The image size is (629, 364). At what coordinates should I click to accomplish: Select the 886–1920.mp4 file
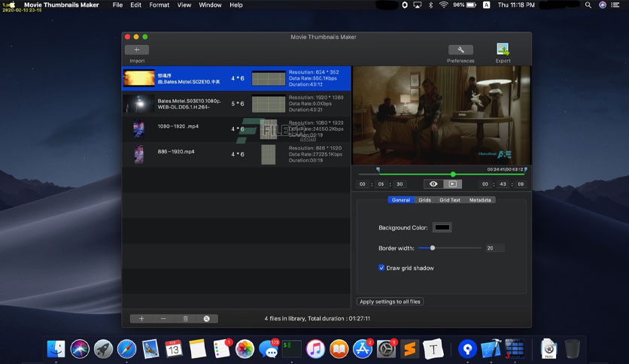[x=236, y=154]
